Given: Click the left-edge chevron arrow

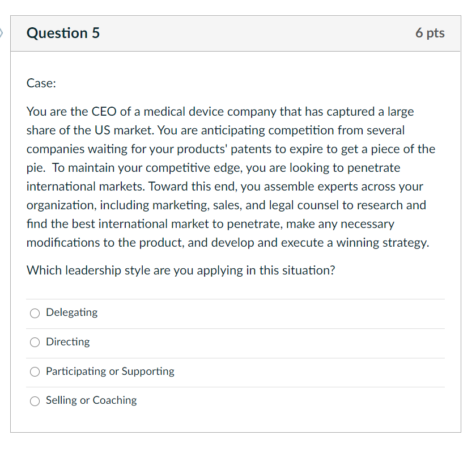Looking at the screenshot, I should [x=2, y=33].
